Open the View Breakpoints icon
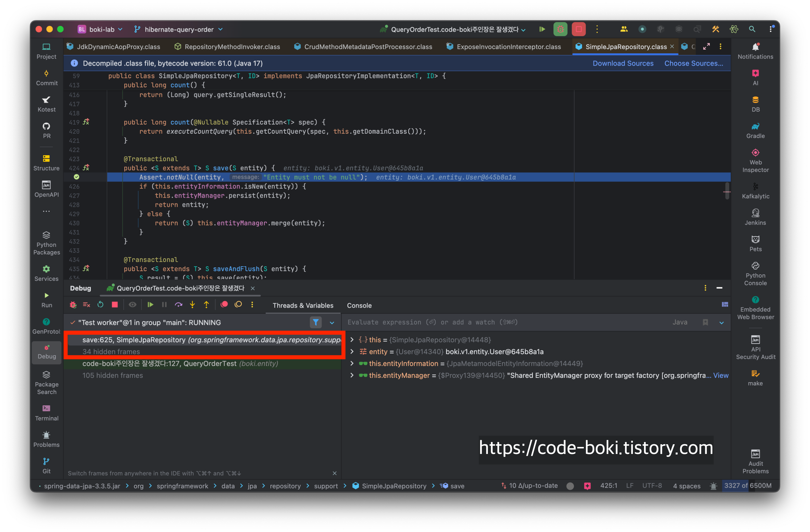This screenshot has height=532, width=810. (x=224, y=305)
